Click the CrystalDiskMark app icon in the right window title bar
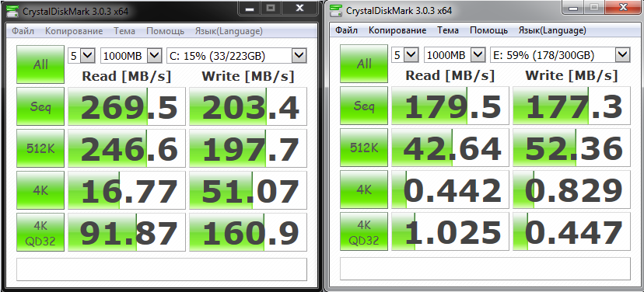Image resolution: width=644 pixels, height=292 pixels. (x=337, y=11)
